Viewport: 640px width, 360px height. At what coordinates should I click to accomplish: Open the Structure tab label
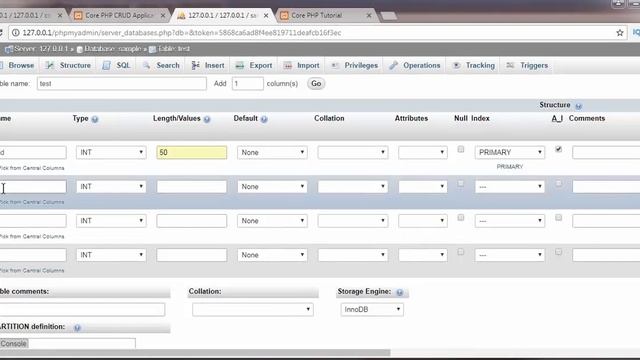click(75, 65)
